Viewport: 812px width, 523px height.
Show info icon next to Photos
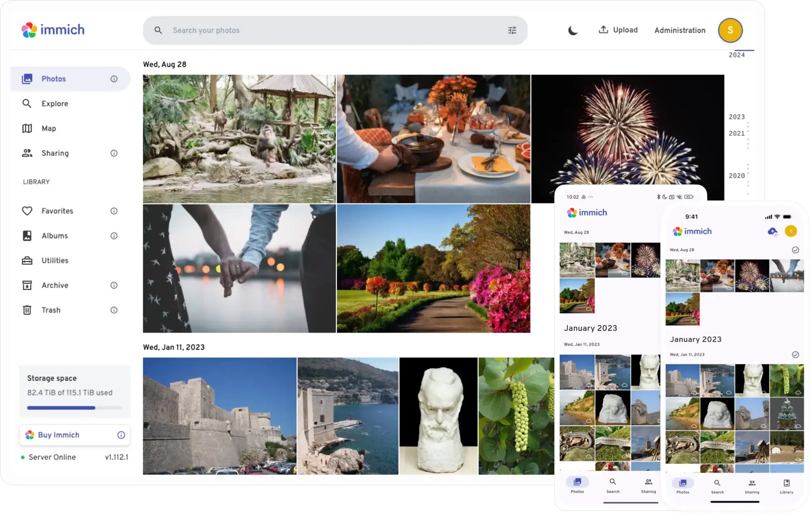click(x=114, y=79)
